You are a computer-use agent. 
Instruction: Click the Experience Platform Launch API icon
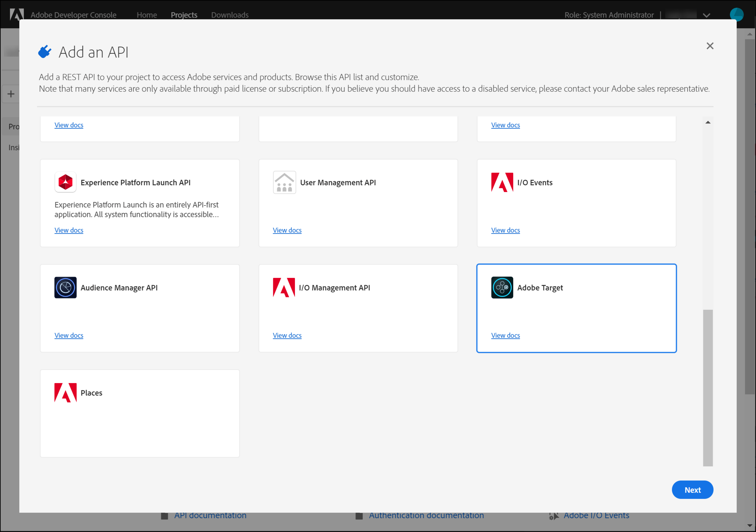[x=65, y=182]
